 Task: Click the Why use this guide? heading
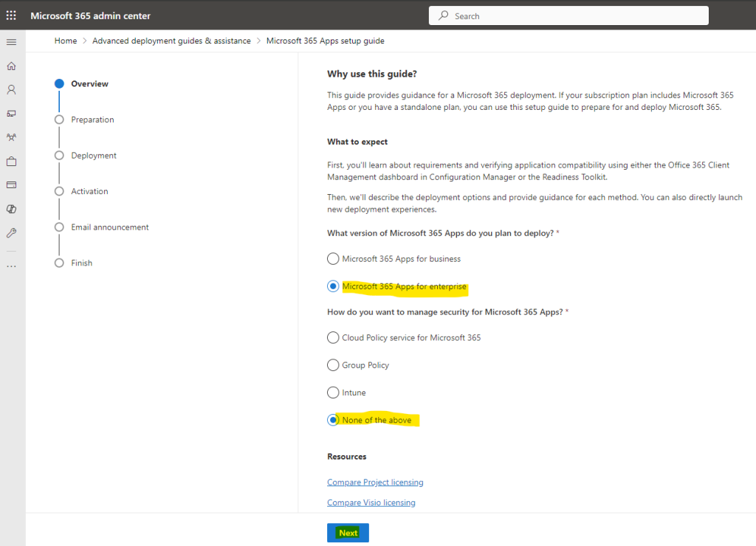click(x=372, y=74)
